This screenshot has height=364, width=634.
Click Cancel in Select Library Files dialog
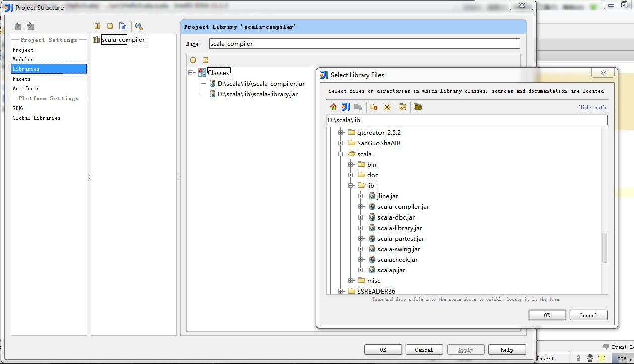pyautogui.click(x=588, y=315)
